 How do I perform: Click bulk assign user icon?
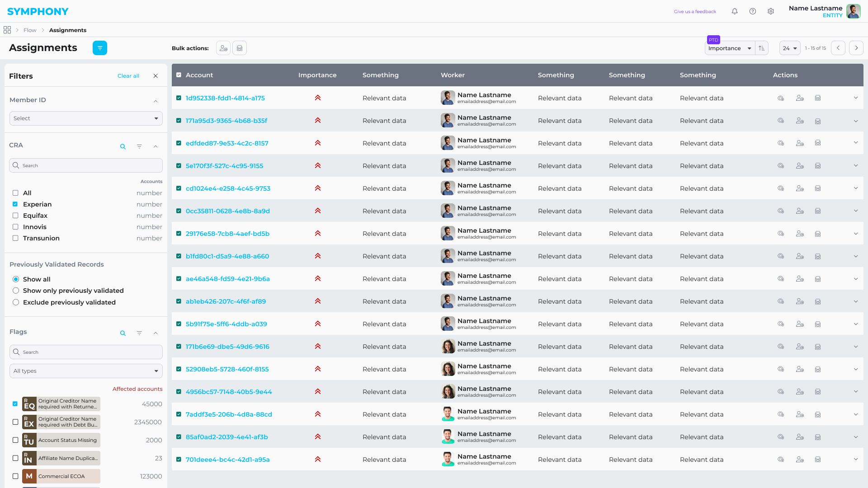[223, 48]
